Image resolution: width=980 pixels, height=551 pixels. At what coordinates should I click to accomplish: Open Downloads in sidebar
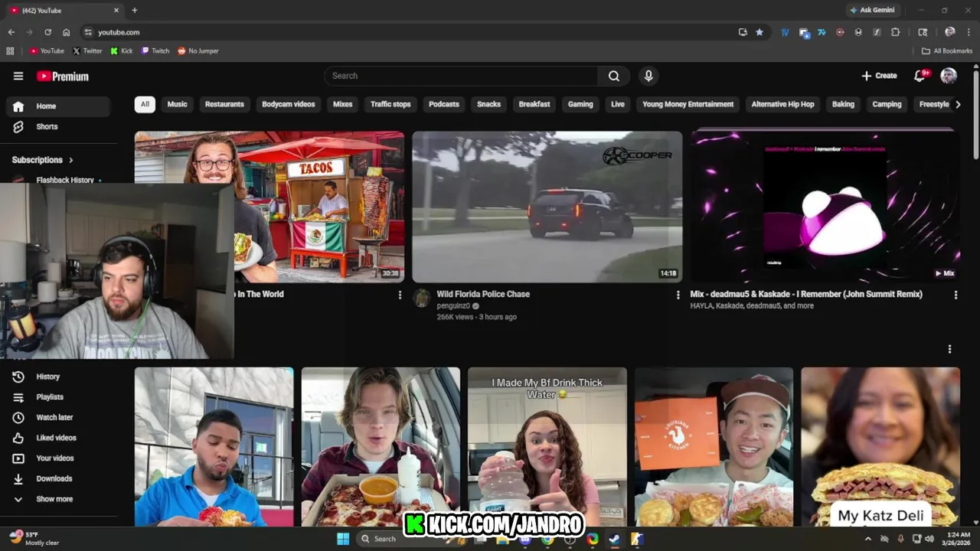click(x=58, y=478)
